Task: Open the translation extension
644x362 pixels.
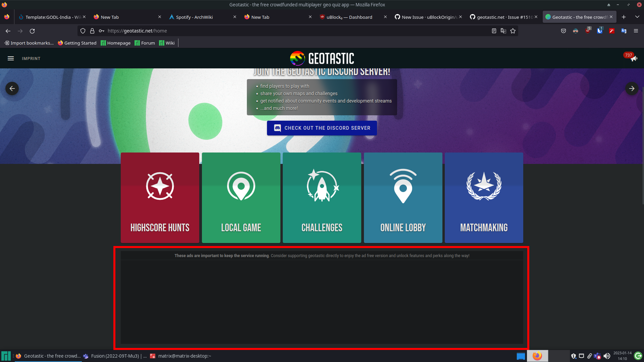Action: [x=624, y=31]
